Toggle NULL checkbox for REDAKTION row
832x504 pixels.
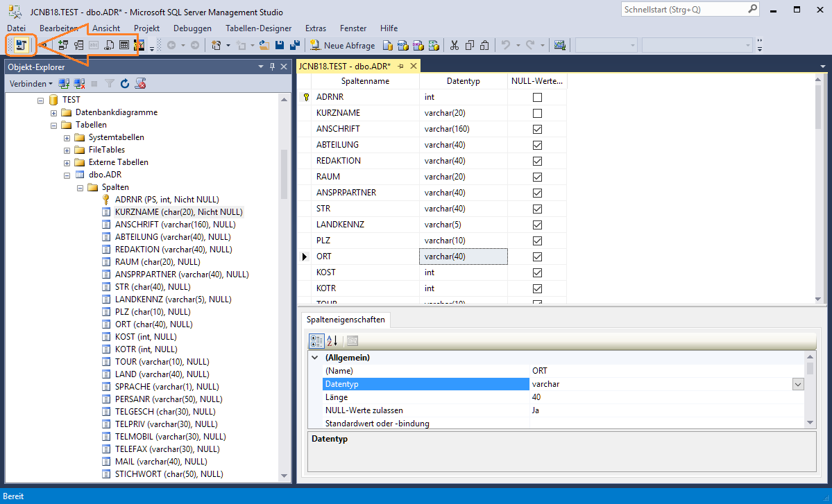(x=537, y=161)
